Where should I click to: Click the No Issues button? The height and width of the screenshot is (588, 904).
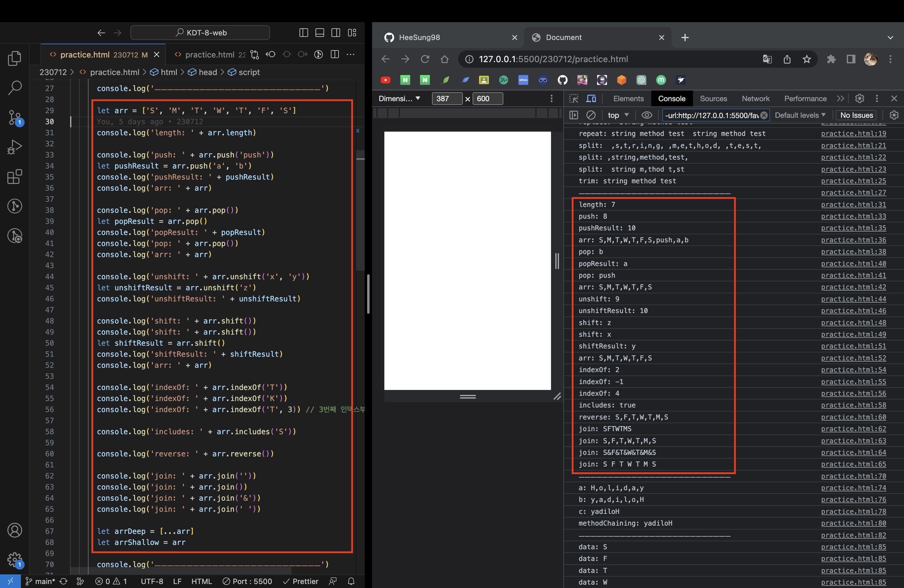(x=857, y=115)
